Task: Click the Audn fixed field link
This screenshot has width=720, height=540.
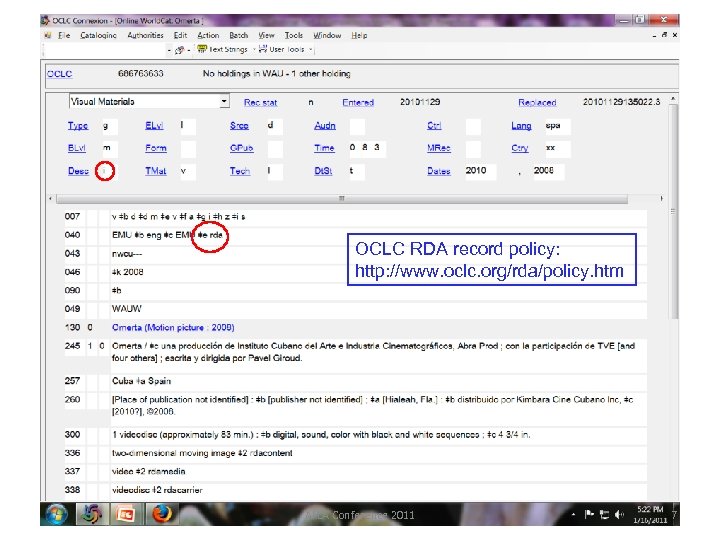Action: [x=325, y=126]
